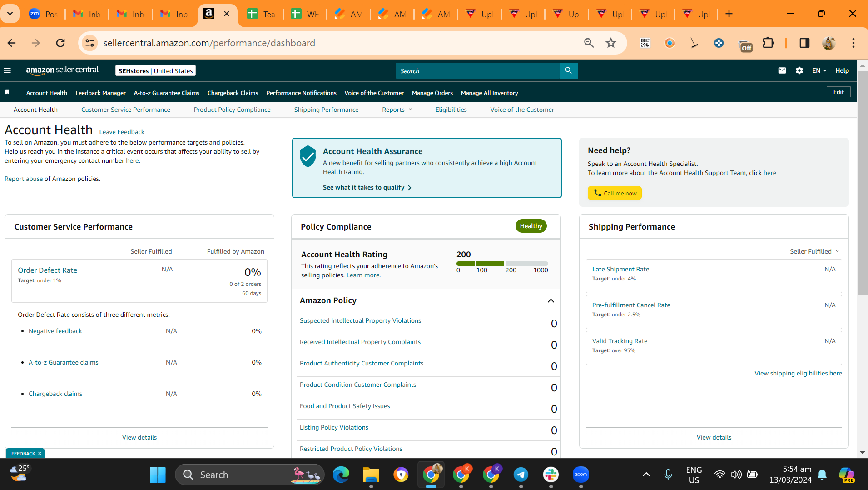Image resolution: width=868 pixels, height=490 pixels.
Task: Click the Leave Feedback link
Action: click(122, 132)
